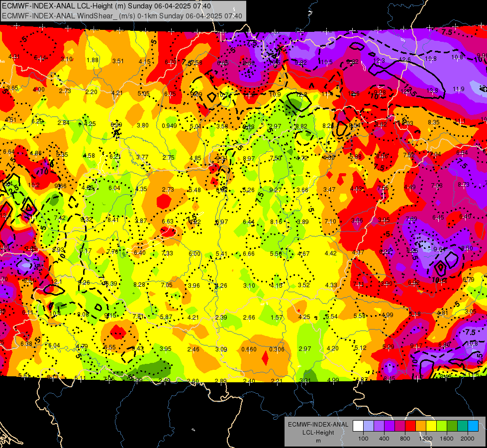Click the grid value 2.66
The width and height of the screenshot is (487, 448).
249,318
